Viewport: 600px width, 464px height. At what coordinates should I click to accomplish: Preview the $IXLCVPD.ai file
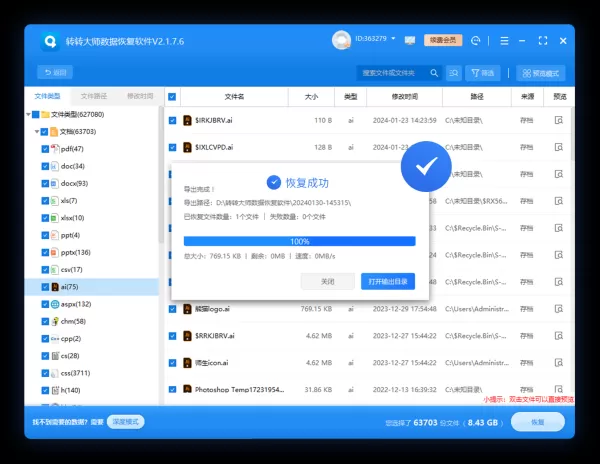click(559, 147)
